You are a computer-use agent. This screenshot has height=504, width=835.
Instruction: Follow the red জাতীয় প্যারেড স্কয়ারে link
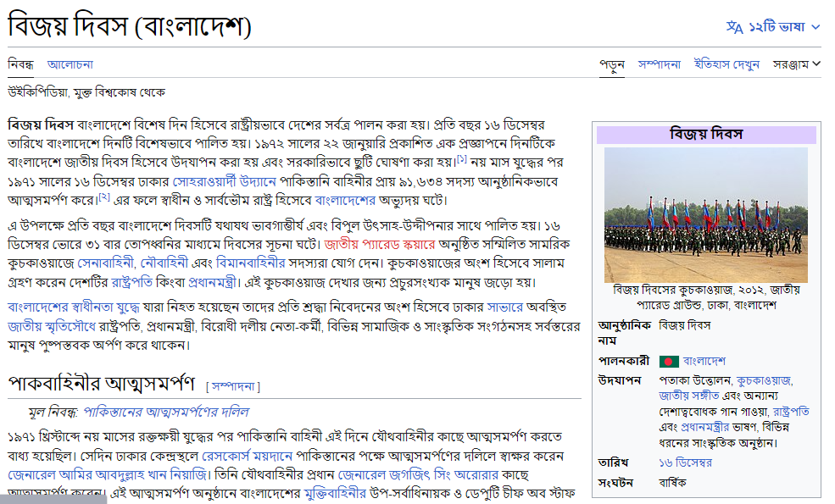coord(378,242)
